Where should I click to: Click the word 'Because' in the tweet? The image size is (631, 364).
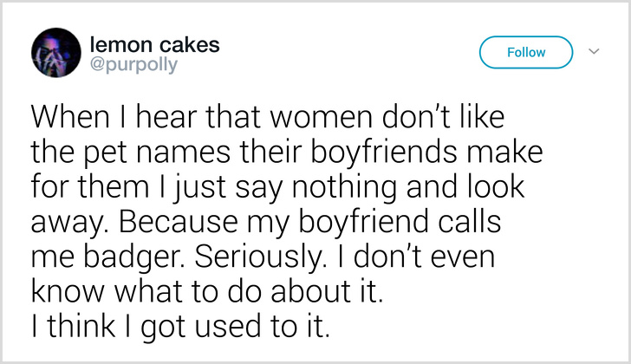click(x=178, y=223)
